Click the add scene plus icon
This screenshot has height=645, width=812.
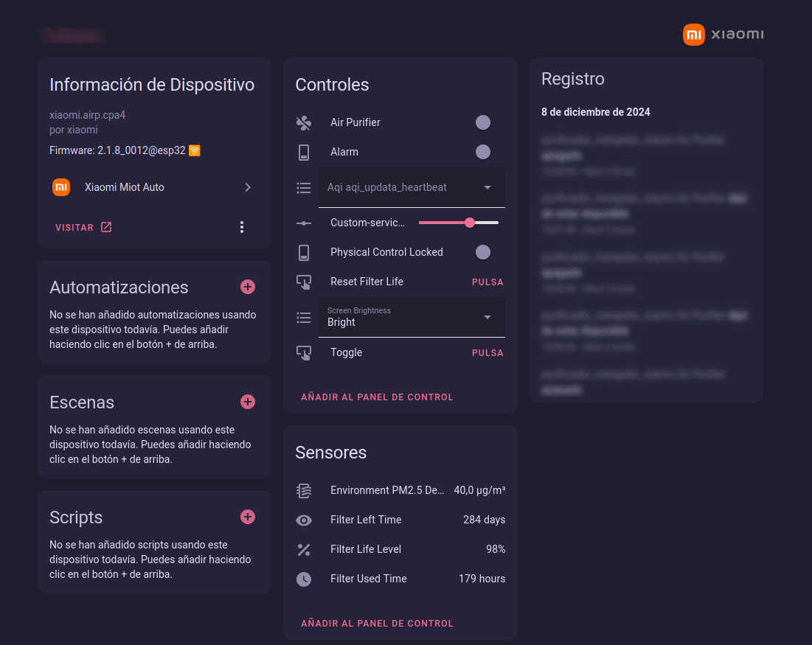tap(248, 402)
